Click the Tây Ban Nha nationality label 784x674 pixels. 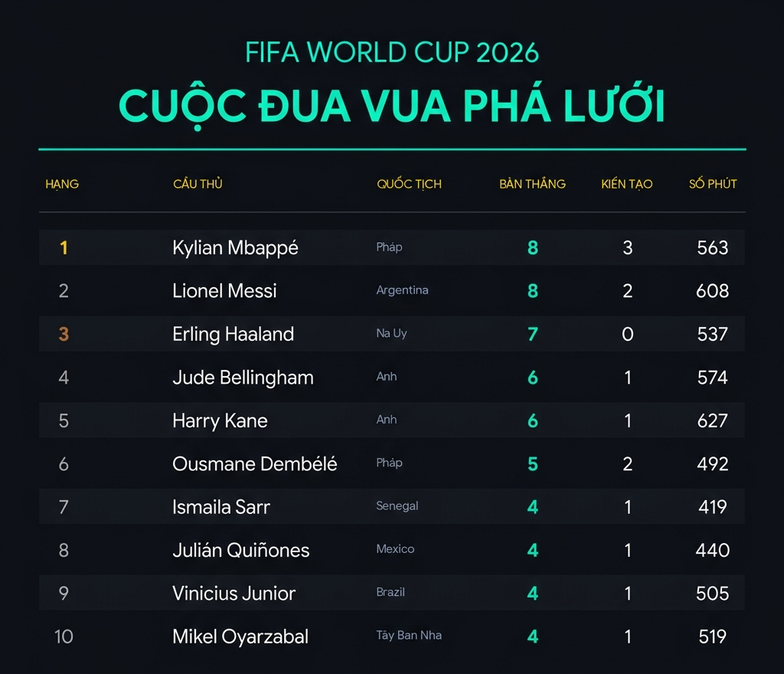pos(409,636)
